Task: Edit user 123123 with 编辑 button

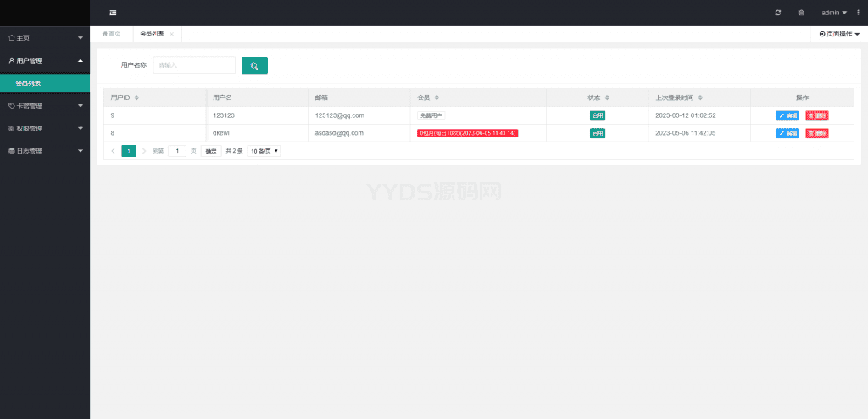Action: [787, 116]
